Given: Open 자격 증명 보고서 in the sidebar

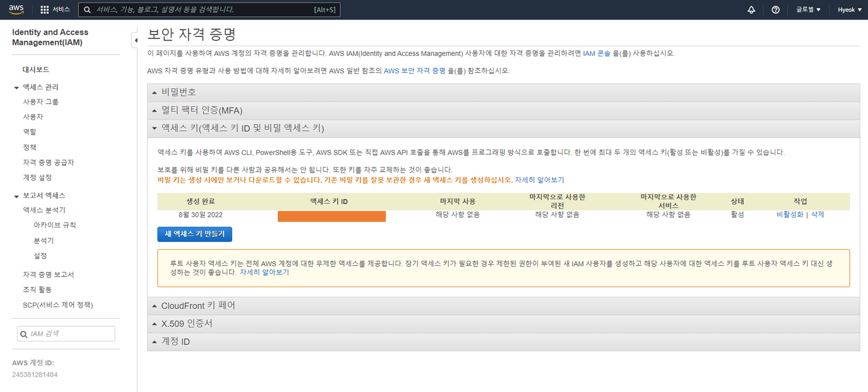Looking at the screenshot, I should click(x=49, y=274).
